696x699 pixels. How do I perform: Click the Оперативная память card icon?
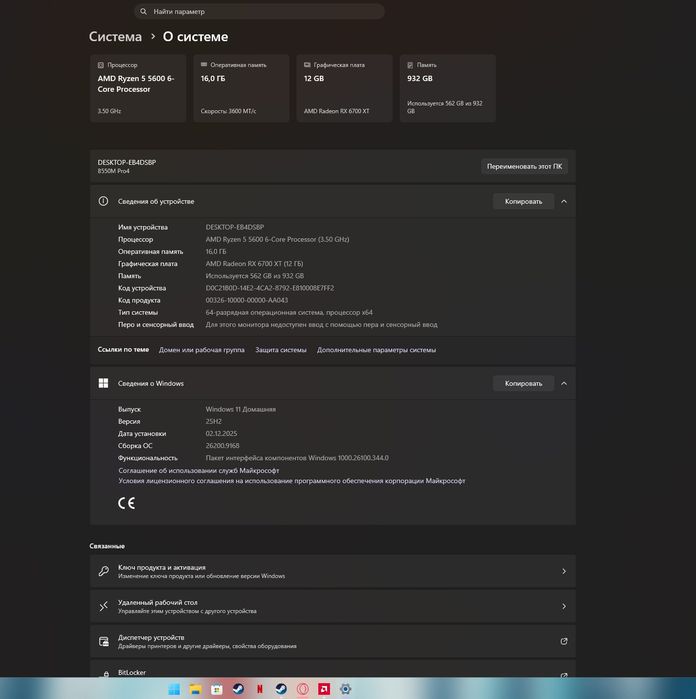[204, 65]
